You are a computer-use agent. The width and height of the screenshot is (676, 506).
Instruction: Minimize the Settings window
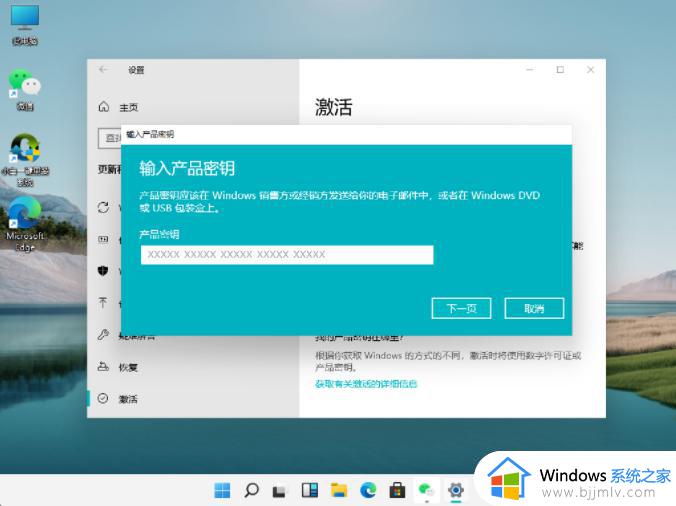pos(530,69)
